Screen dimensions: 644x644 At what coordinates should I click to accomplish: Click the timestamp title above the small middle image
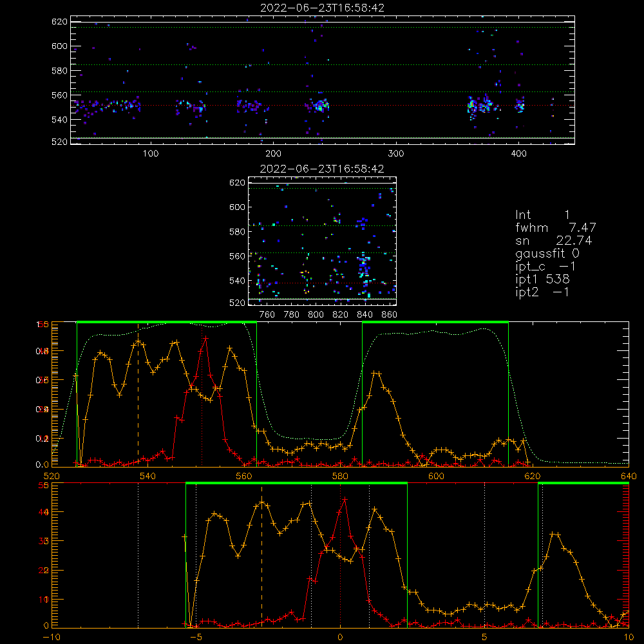pos(322,169)
